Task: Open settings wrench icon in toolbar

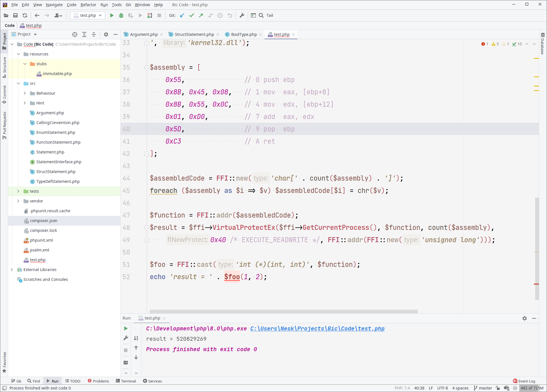Action: [x=242, y=15]
